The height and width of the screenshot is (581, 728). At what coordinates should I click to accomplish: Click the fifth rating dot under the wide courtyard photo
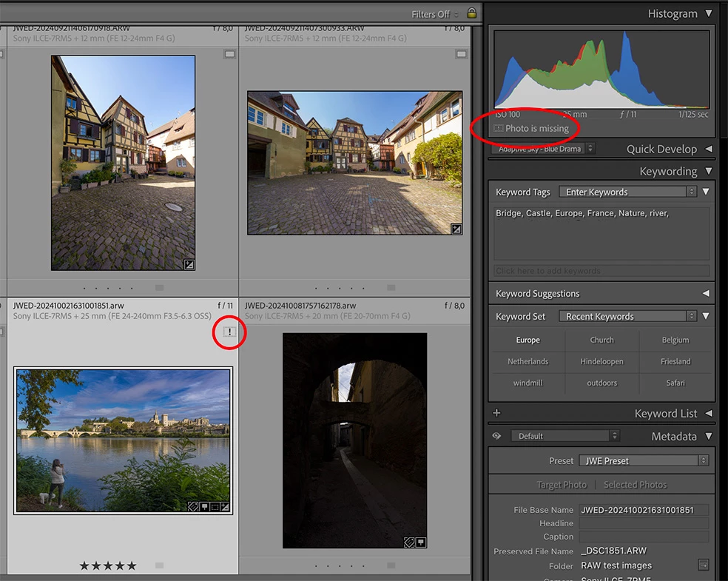click(x=363, y=288)
